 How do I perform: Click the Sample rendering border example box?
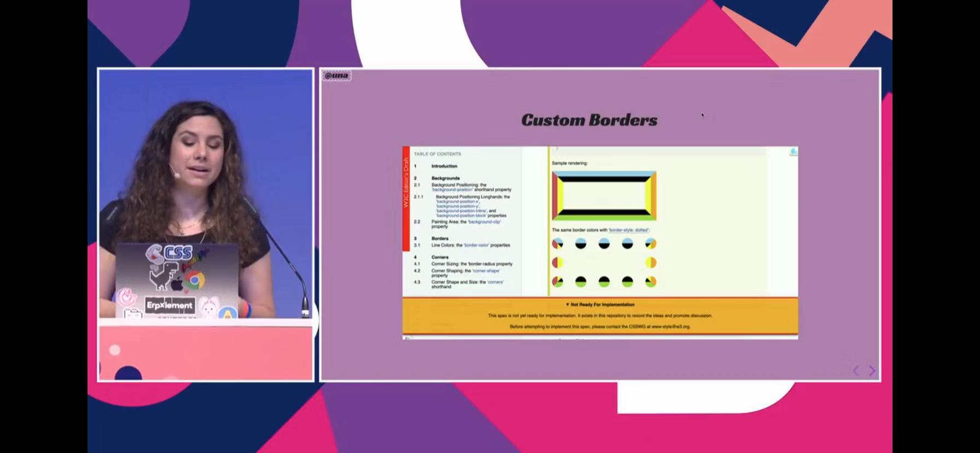click(x=604, y=196)
